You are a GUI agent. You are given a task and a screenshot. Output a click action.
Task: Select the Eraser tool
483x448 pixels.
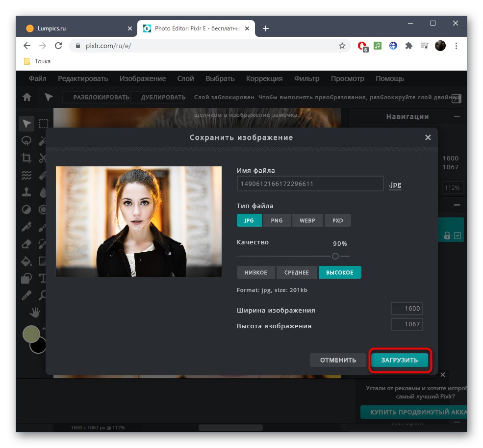[x=26, y=244]
